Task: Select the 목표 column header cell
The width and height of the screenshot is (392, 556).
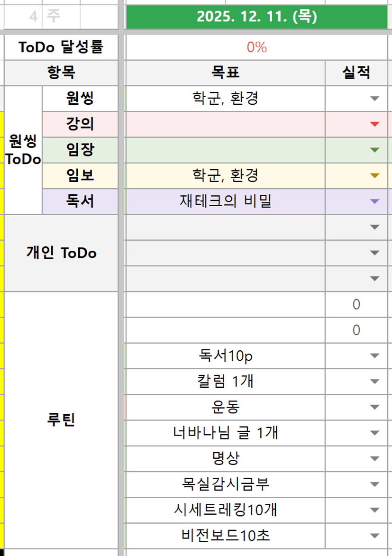Action: [225, 73]
